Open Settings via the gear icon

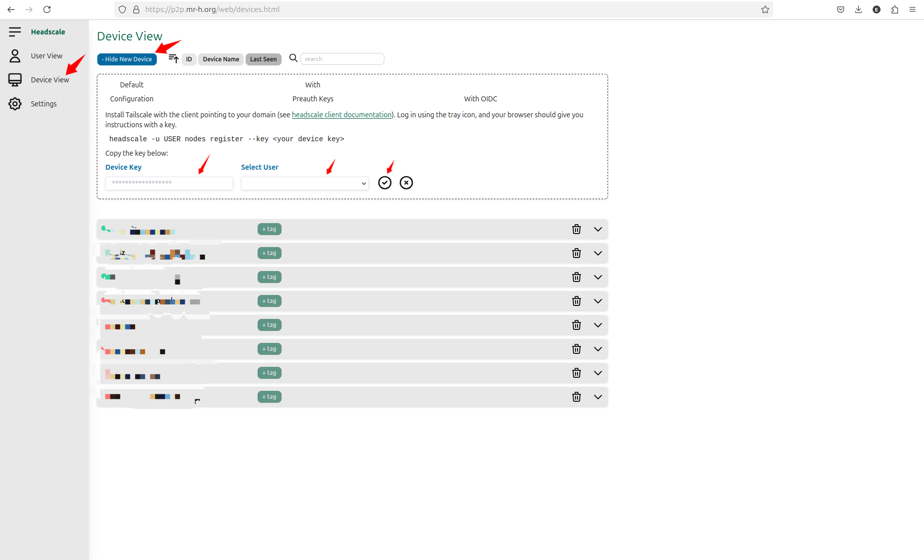click(15, 103)
